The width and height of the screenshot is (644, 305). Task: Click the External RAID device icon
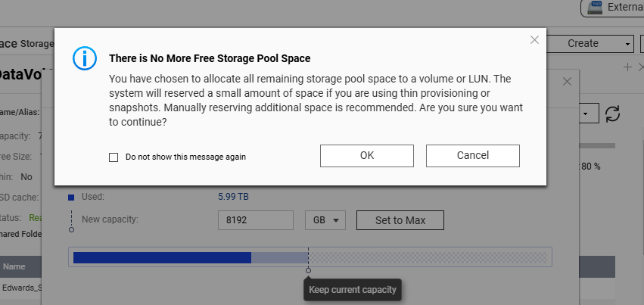(594, 7)
